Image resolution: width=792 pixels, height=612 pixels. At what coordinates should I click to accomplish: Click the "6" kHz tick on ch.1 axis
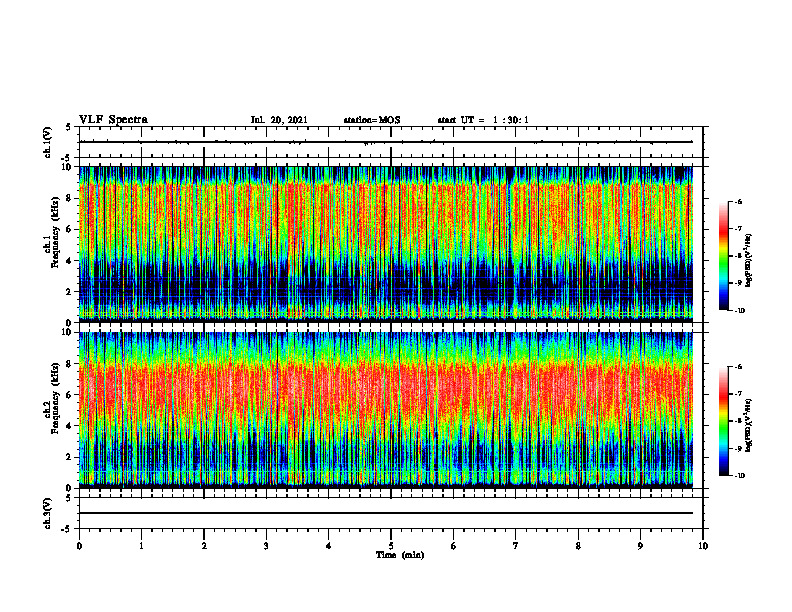[70, 229]
